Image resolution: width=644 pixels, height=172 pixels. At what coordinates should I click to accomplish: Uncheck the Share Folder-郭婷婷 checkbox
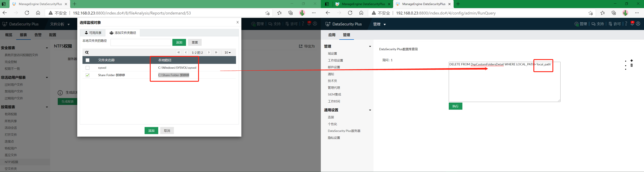[x=88, y=75]
